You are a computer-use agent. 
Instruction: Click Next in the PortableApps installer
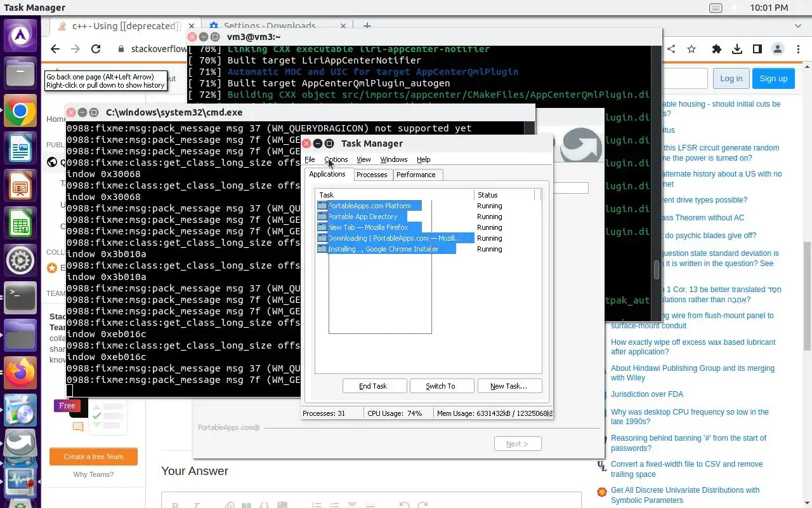[518, 444]
